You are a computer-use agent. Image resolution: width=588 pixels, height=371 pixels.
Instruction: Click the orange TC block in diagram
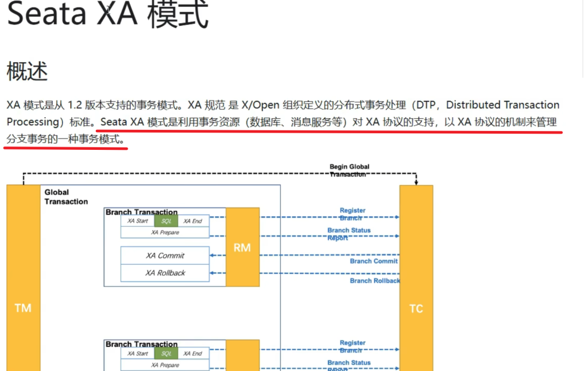pos(416,308)
